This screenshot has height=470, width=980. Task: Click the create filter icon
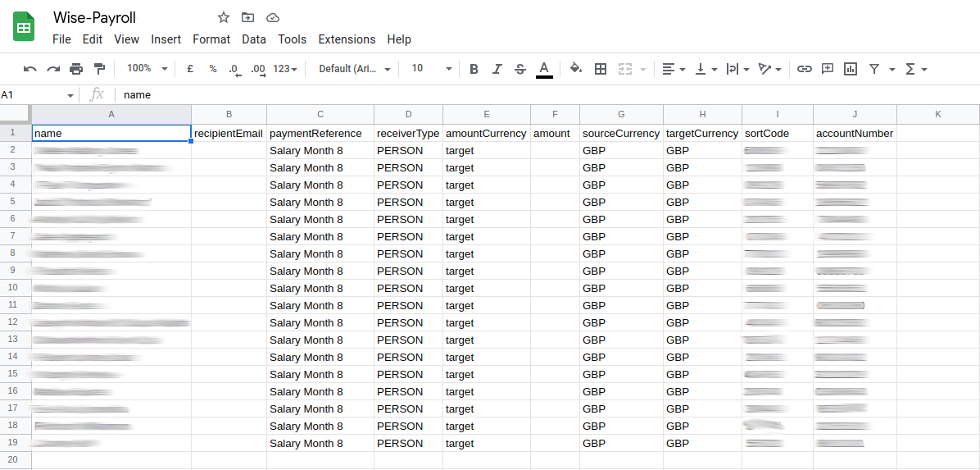coord(874,69)
